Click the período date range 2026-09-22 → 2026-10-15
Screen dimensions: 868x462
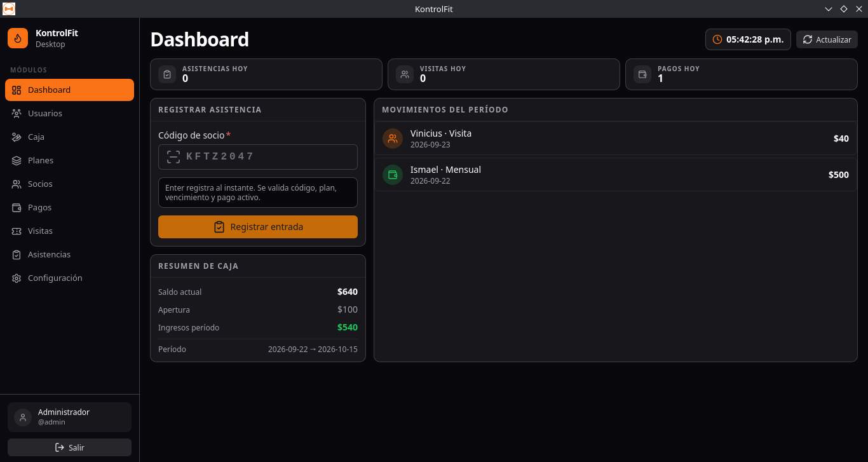click(313, 350)
